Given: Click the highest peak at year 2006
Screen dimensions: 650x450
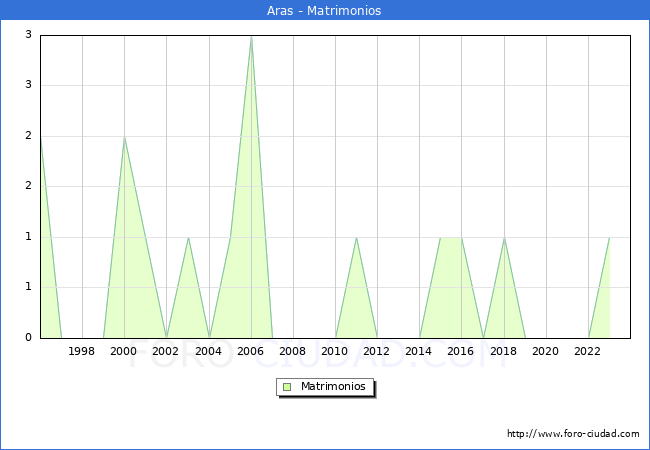Looking at the screenshot, I should point(251,37).
